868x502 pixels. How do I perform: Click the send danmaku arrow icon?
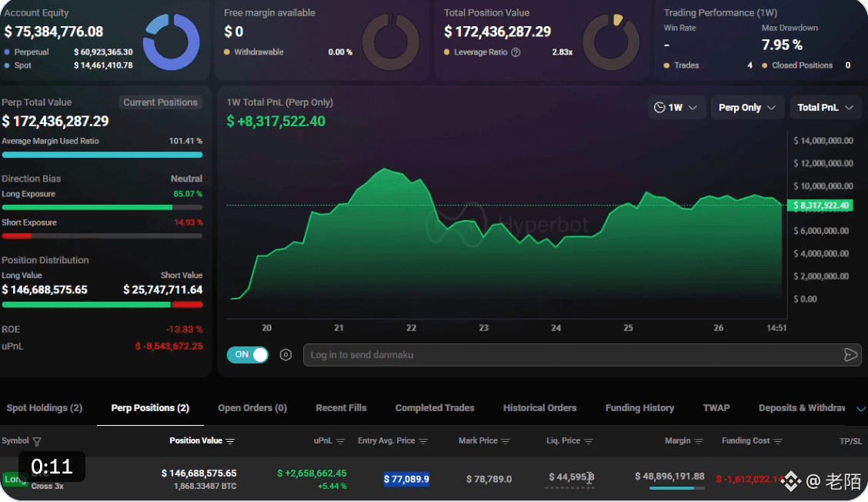click(x=850, y=355)
